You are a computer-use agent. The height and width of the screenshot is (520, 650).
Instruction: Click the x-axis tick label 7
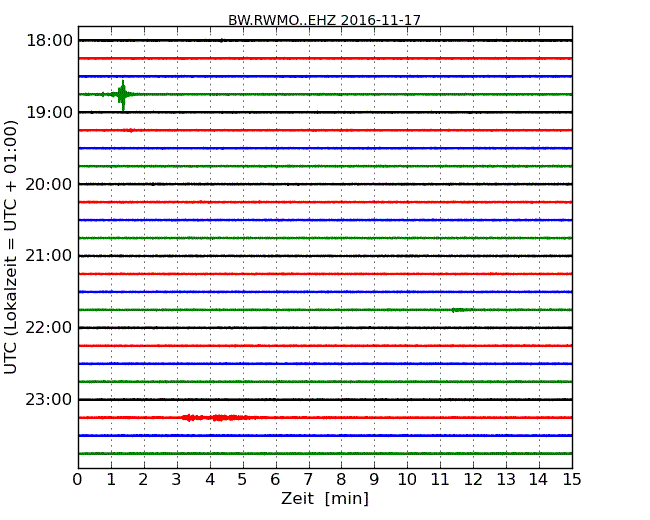tap(308, 480)
